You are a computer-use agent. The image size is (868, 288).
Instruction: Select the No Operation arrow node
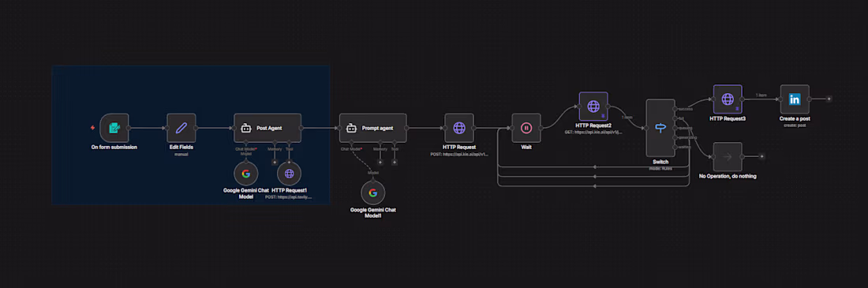[728, 157]
